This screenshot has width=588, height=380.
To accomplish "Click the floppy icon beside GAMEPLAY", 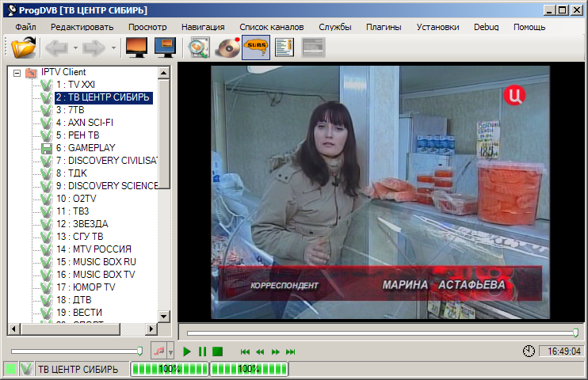I will 47,148.
